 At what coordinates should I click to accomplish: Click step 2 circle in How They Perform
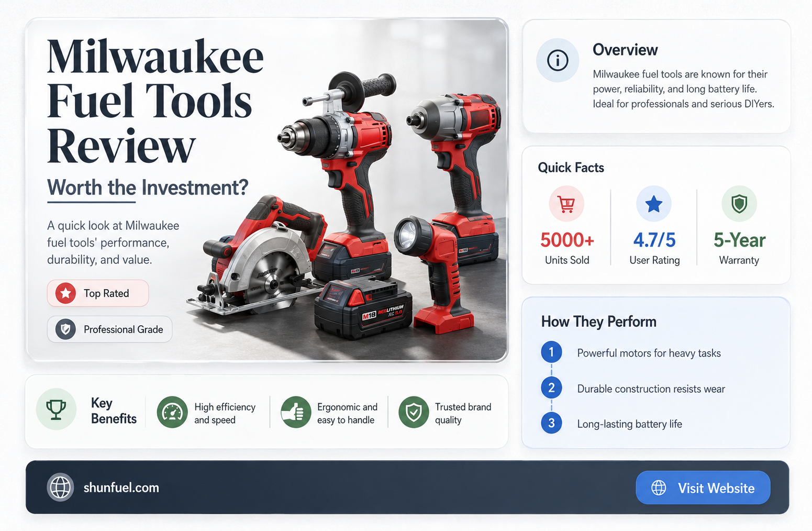pyautogui.click(x=551, y=388)
